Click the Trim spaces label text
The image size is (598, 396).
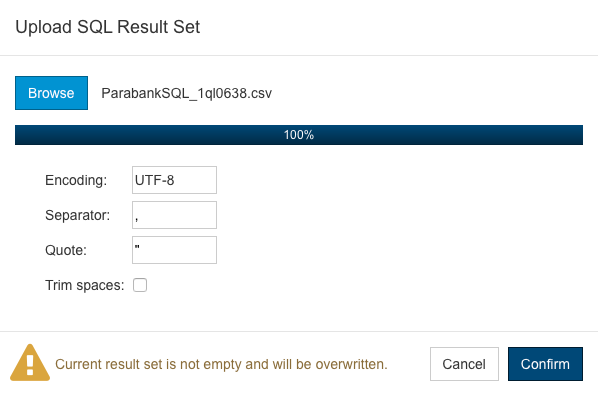tap(85, 285)
